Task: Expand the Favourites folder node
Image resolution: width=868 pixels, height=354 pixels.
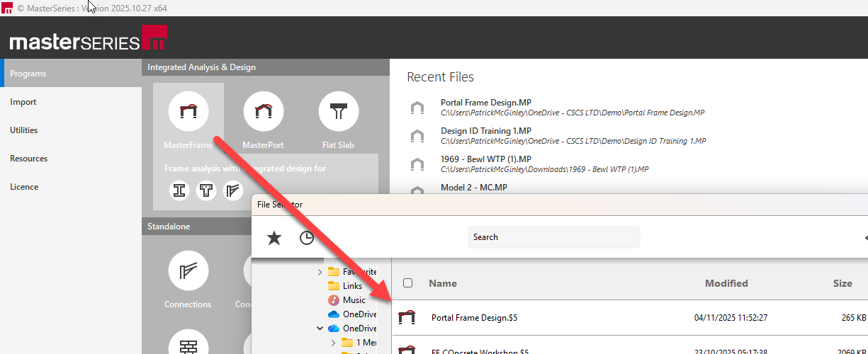Action: coord(320,272)
